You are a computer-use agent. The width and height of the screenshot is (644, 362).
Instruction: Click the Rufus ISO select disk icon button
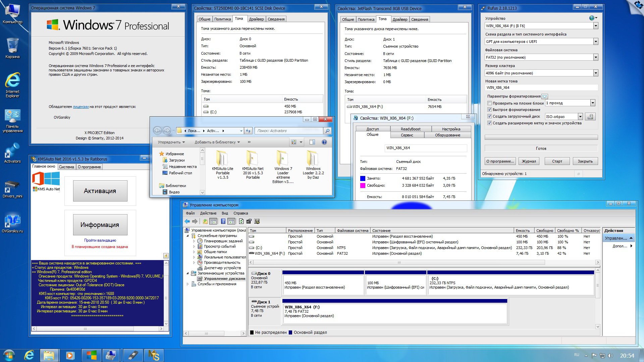590,116
